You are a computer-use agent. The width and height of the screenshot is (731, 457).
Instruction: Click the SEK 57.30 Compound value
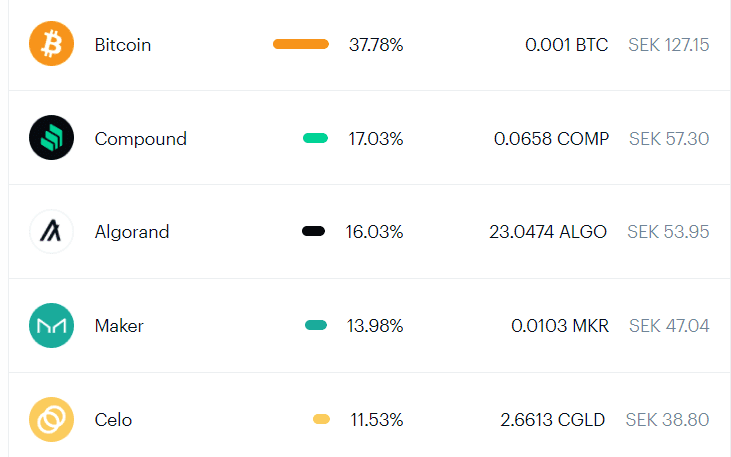669,139
